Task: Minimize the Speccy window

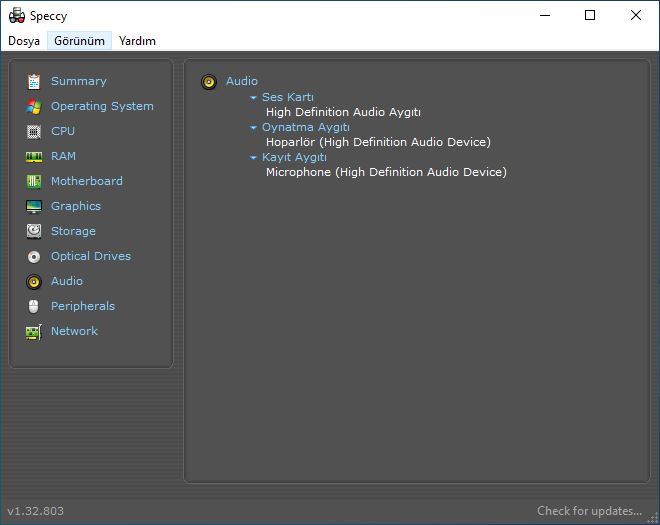Action: coord(545,16)
